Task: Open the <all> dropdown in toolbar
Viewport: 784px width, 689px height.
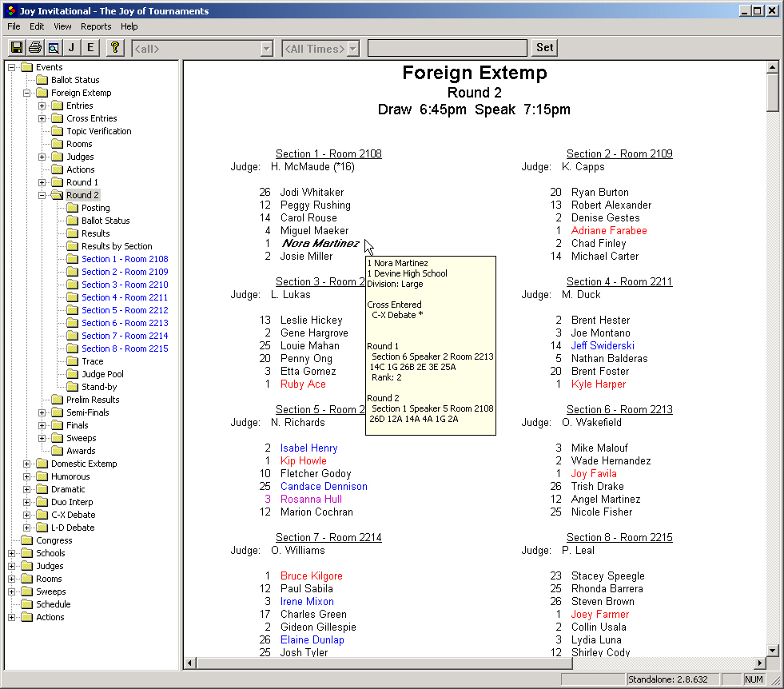Action: (266, 49)
